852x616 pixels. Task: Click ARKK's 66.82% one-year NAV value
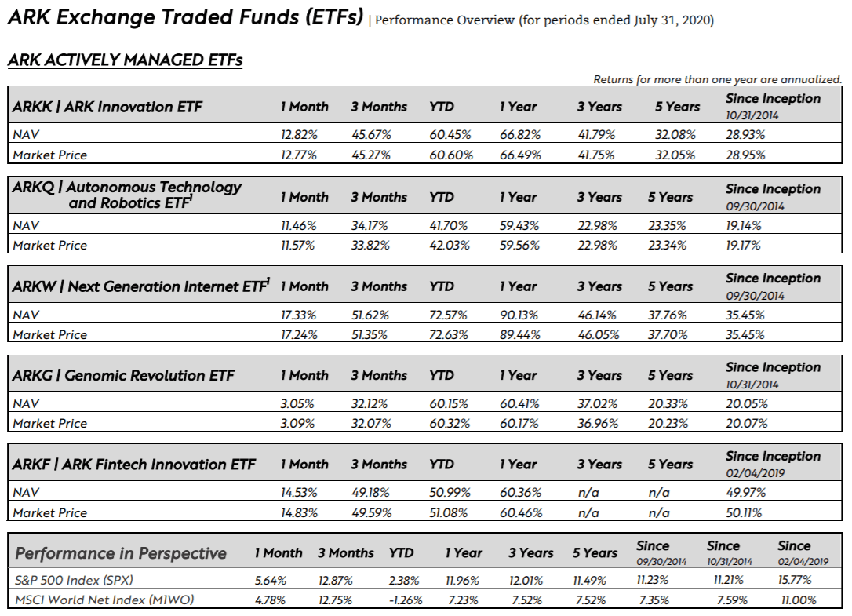(519, 134)
